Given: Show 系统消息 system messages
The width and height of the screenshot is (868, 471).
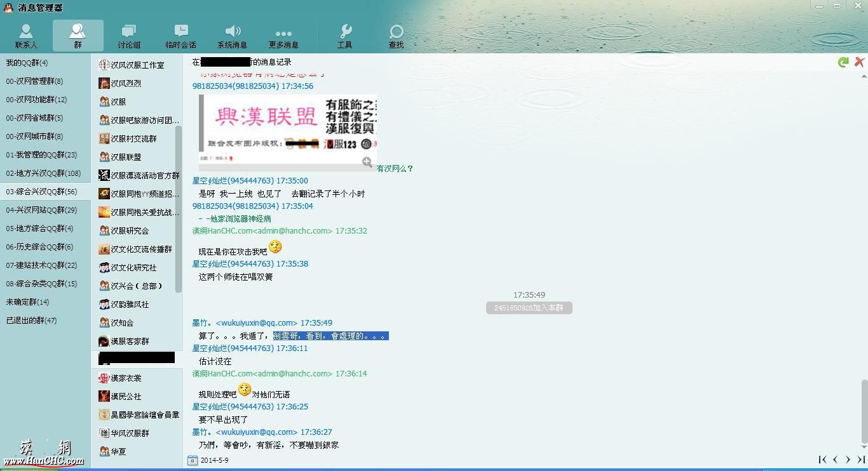Looking at the screenshot, I should click(x=233, y=36).
